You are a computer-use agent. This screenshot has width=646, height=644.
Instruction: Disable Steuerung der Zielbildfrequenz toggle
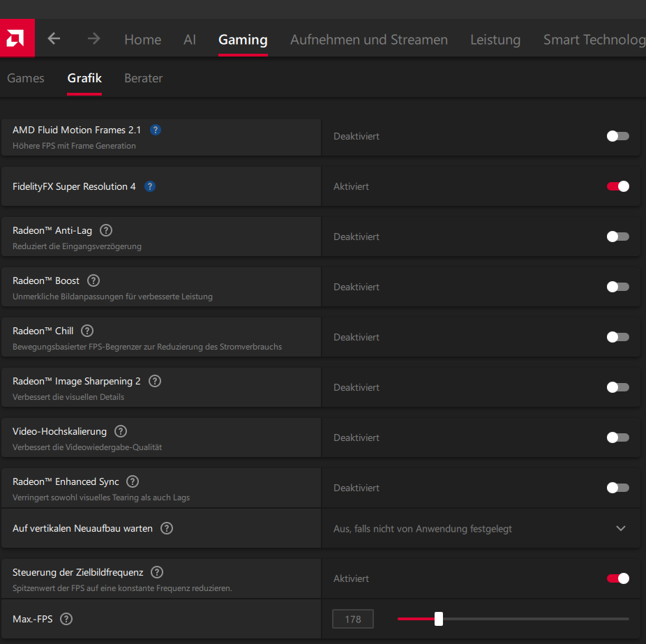[x=617, y=578]
